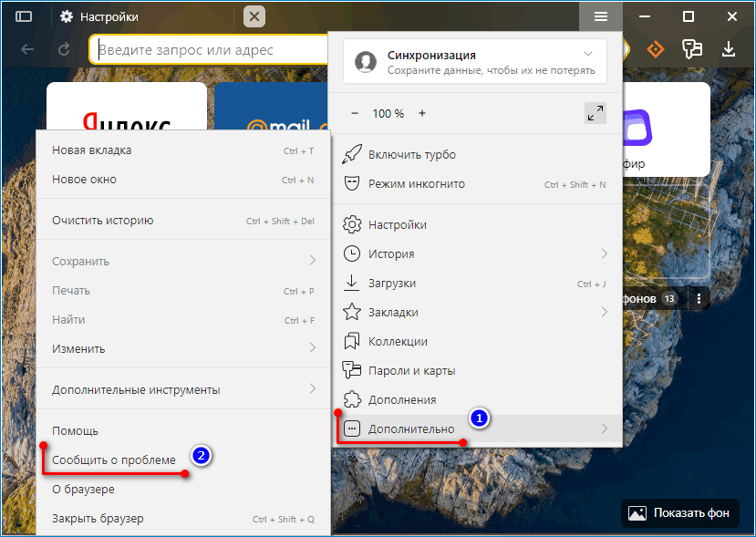
Task: Click the Passwords and cards icon
Action: pos(352,370)
